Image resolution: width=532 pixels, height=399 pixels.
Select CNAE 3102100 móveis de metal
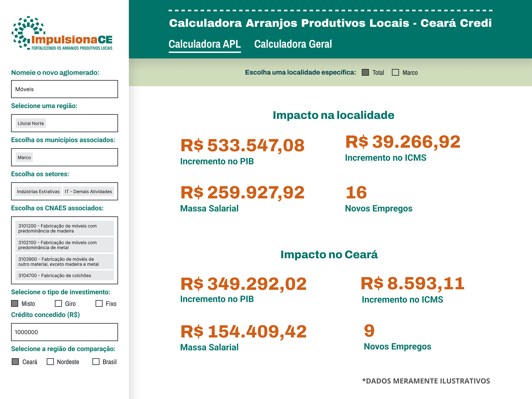(x=65, y=245)
